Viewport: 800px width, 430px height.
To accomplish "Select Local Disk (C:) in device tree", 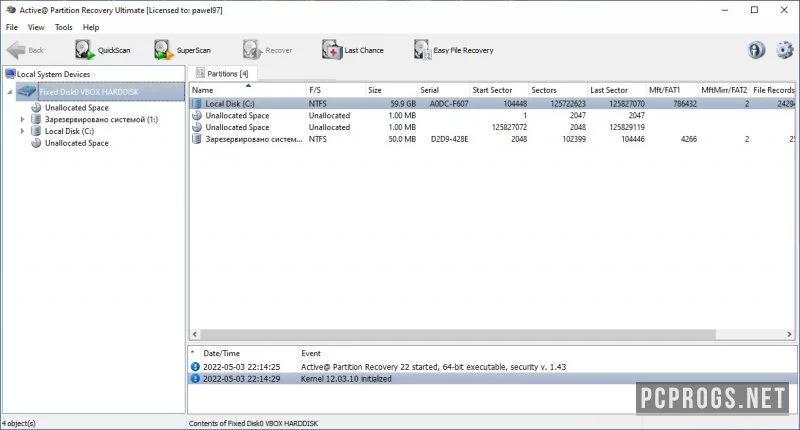I will click(69, 131).
